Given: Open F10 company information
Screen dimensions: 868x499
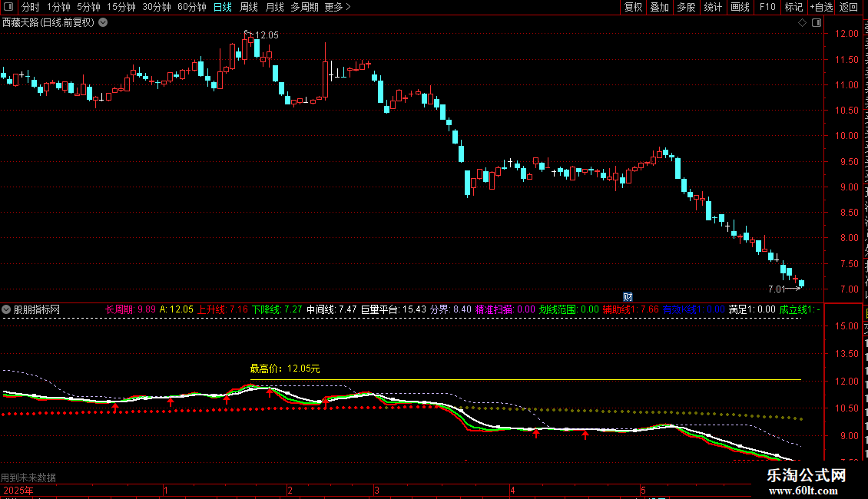Looking at the screenshot, I should (767, 7).
